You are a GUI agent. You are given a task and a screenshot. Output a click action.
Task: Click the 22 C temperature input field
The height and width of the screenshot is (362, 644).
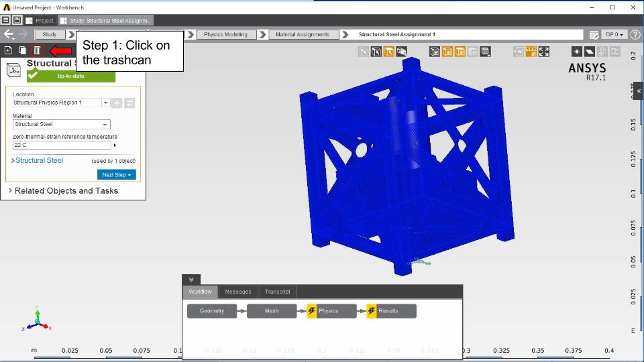coord(62,145)
